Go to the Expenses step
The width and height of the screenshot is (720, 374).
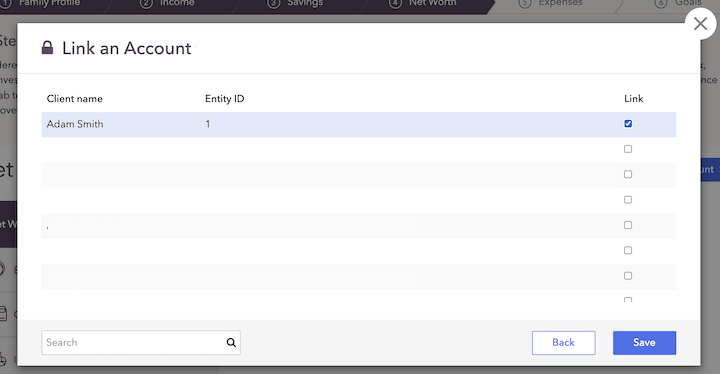click(550, 3)
